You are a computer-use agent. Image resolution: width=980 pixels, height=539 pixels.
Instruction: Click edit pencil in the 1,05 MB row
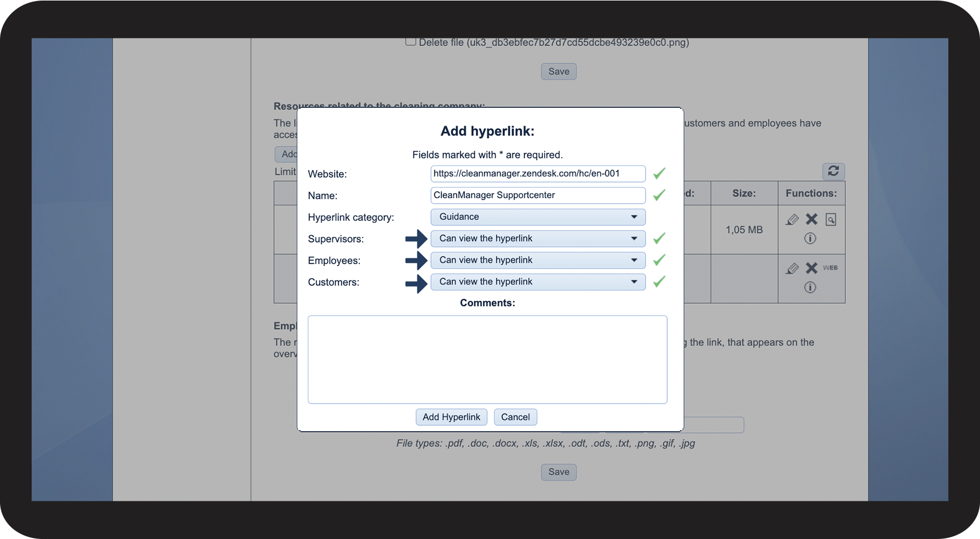pos(792,220)
